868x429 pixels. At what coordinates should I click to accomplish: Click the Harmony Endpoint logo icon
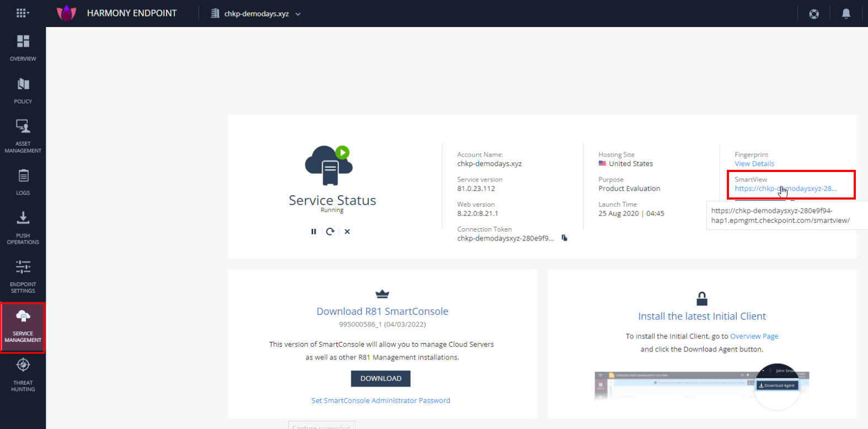click(x=66, y=13)
